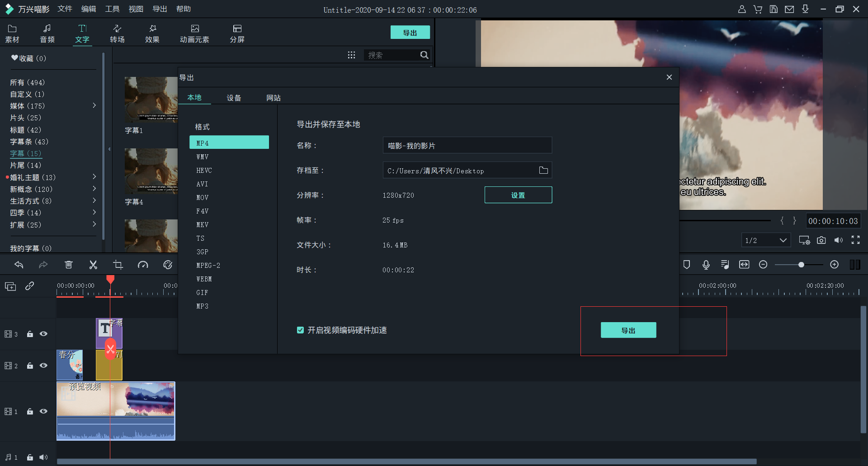This screenshot has height=466, width=868.
Task: Expand the 四季 (14) category
Action: coord(94,212)
